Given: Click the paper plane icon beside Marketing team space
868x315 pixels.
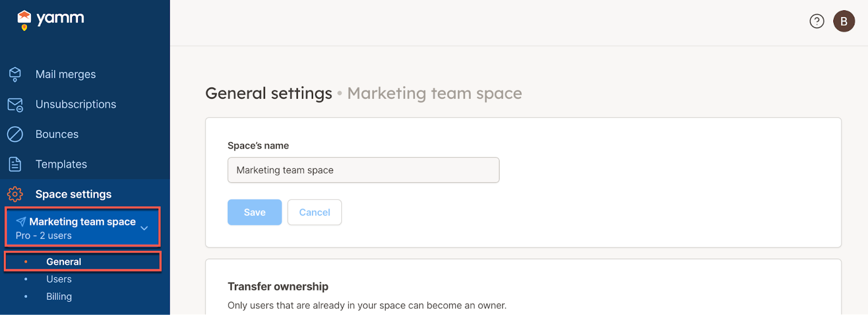Looking at the screenshot, I should pyautogui.click(x=21, y=222).
